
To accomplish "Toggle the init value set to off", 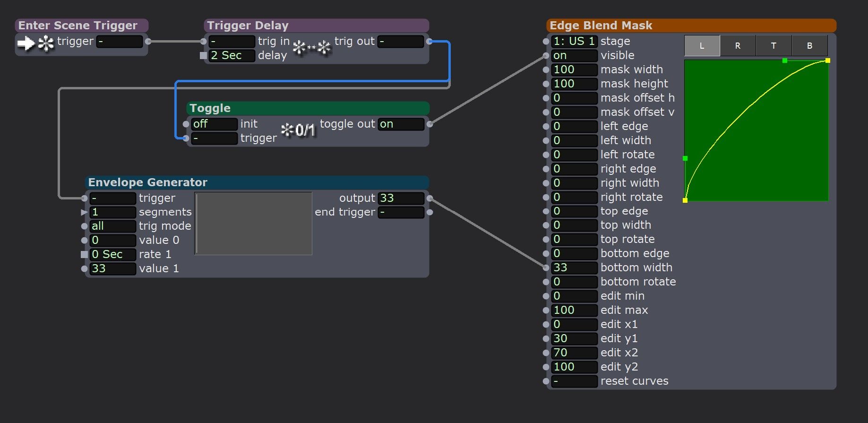I will click(x=214, y=124).
